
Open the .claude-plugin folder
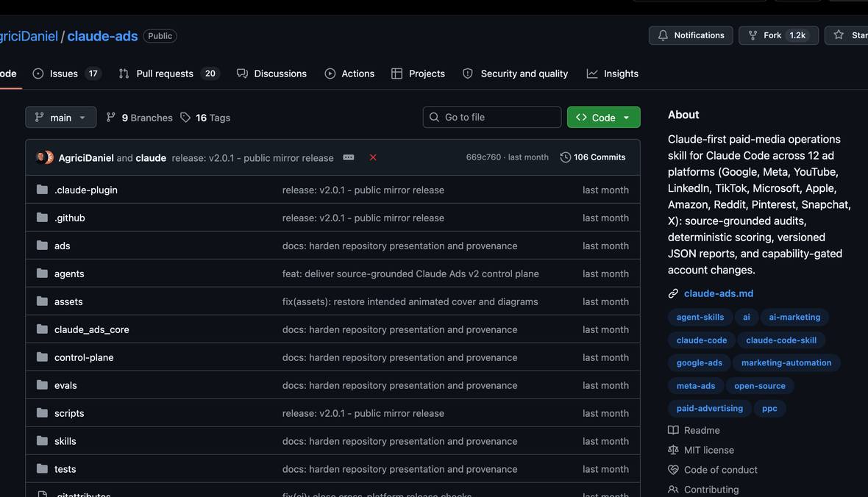[86, 190]
